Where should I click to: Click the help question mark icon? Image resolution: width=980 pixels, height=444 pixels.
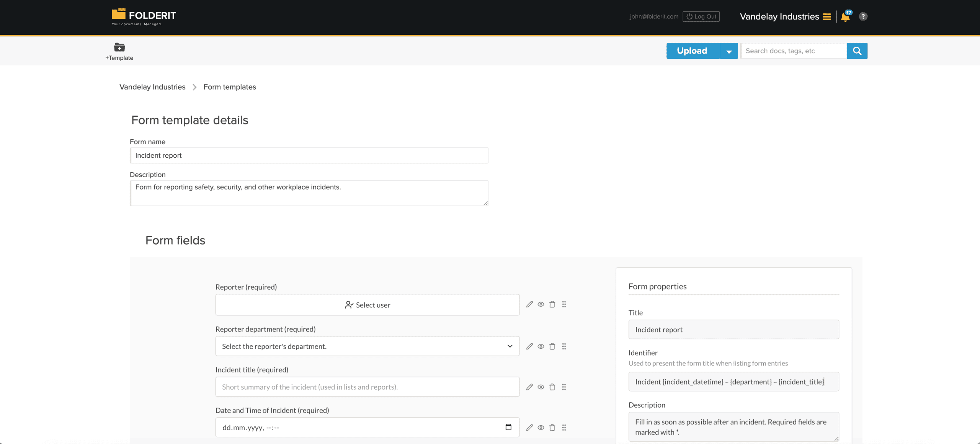[x=864, y=16]
